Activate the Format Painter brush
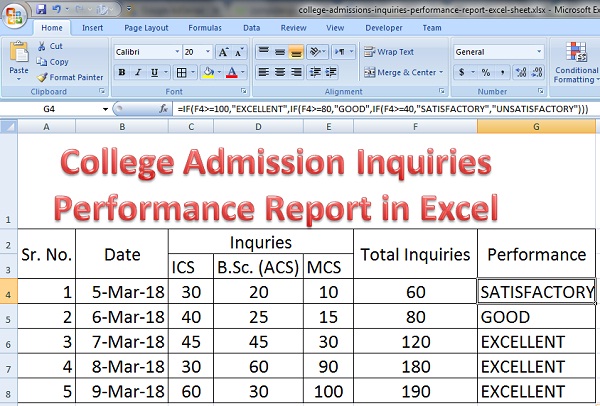The width and height of the screenshot is (600, 406). 42,77
